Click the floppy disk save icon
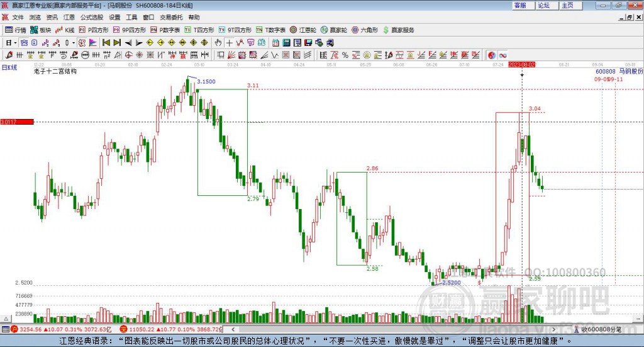The height and width of the screenshot is (347, 644). pos(308,43)
